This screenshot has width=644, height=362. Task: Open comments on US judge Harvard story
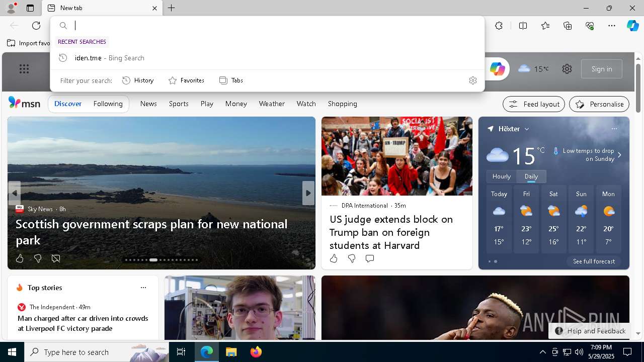pos(370,258)
